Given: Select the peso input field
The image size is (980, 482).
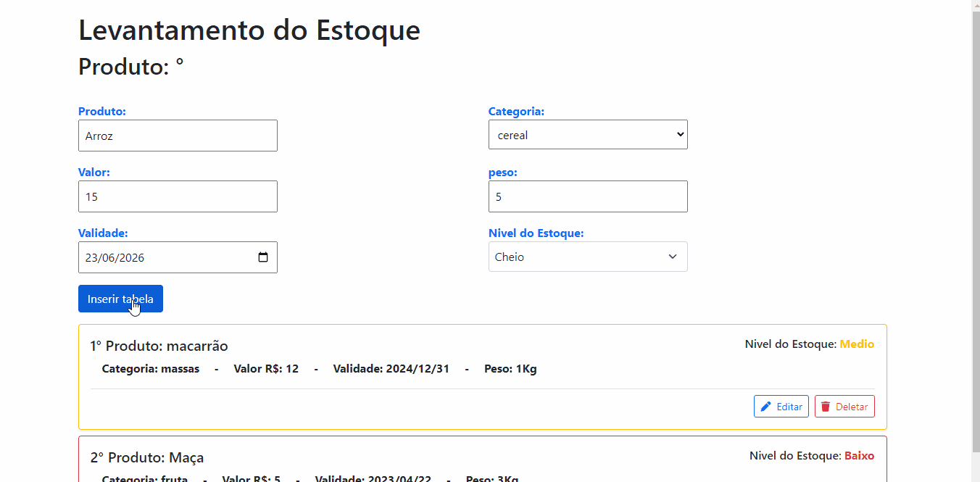Looking at the screenshot, I should 587,196.
